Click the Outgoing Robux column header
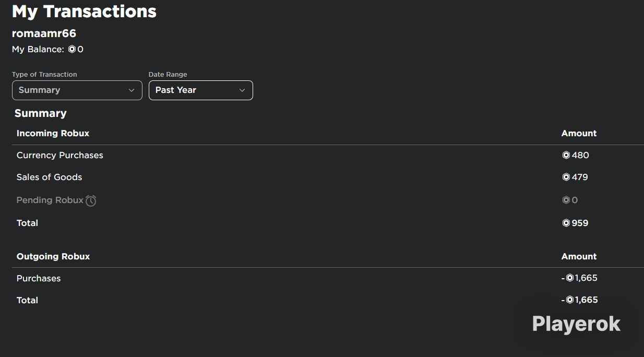The height and width of the screenshot is (357, 644). [x=53, y=256]
